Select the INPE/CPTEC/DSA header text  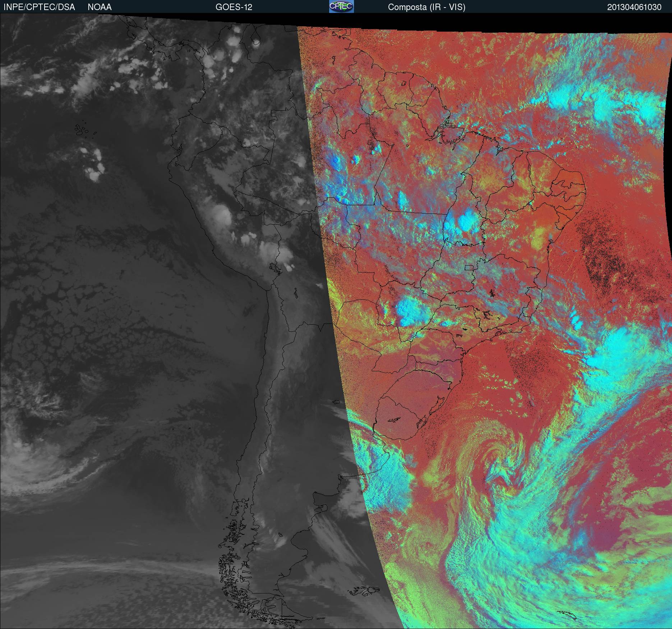(x=39, y=7)
